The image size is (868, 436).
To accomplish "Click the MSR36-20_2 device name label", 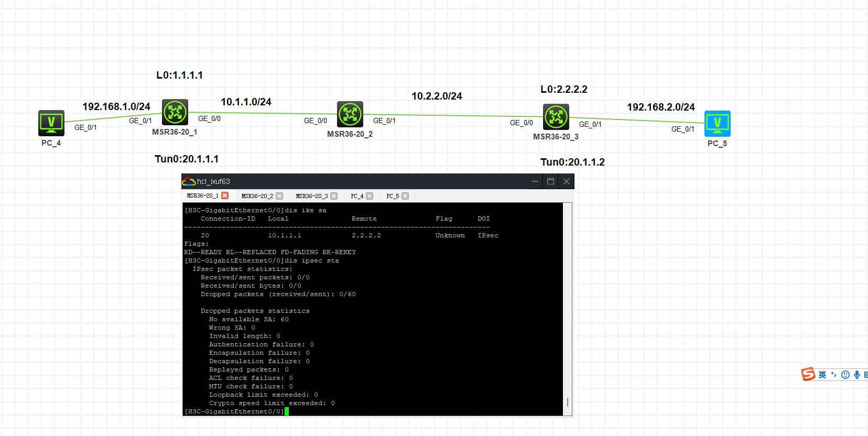I will point(350,134).
